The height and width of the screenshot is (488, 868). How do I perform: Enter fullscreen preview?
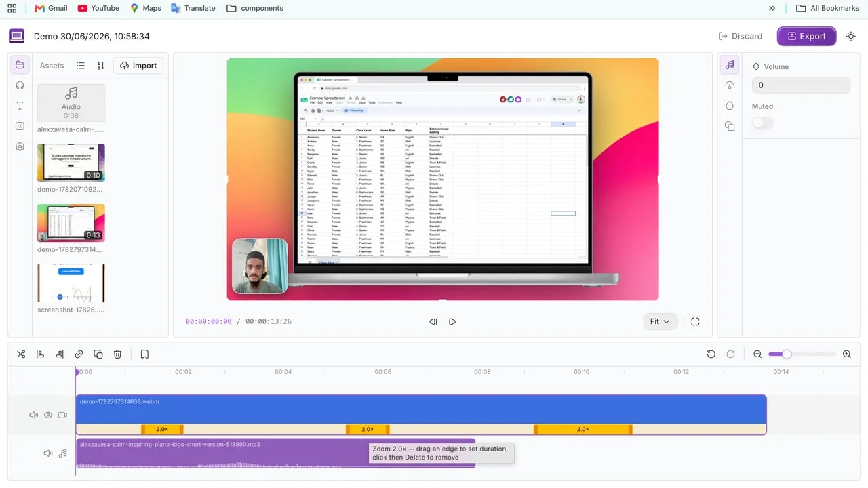(695, 321)
